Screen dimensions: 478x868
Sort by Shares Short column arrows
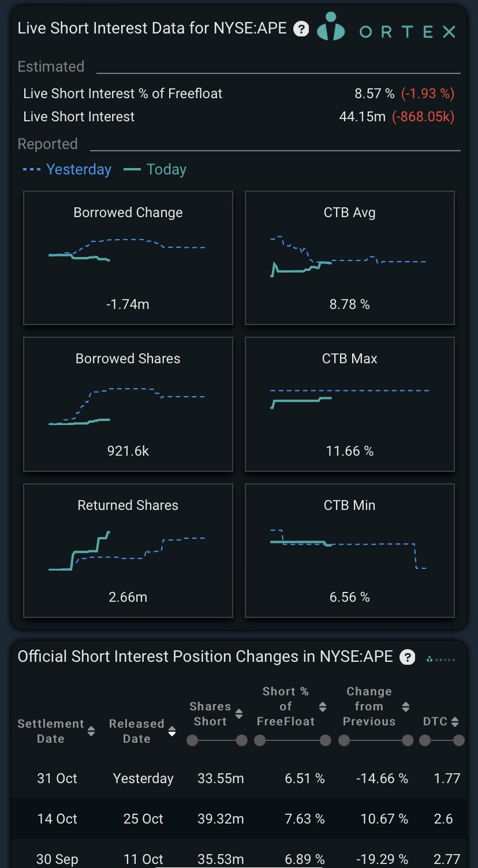239,714
